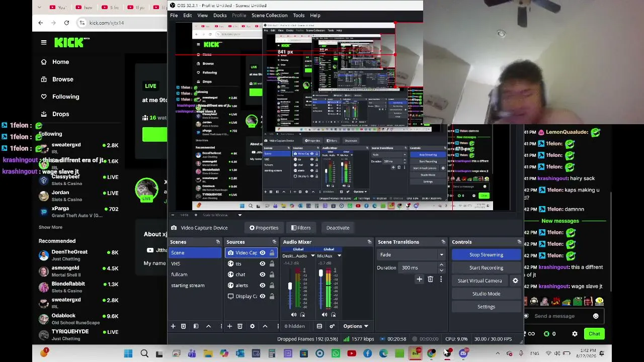644x362 pixels.
Task: Click Stop Streaming button
Action: pos(486,255)
